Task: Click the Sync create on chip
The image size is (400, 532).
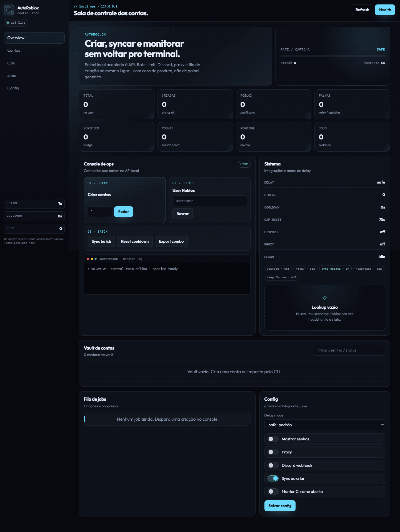Action: [335, 269]
